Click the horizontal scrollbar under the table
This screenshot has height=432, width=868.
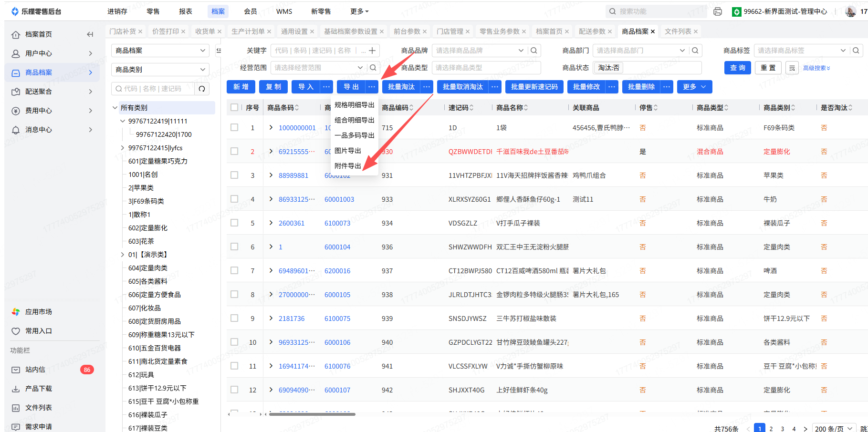[312, 414]
